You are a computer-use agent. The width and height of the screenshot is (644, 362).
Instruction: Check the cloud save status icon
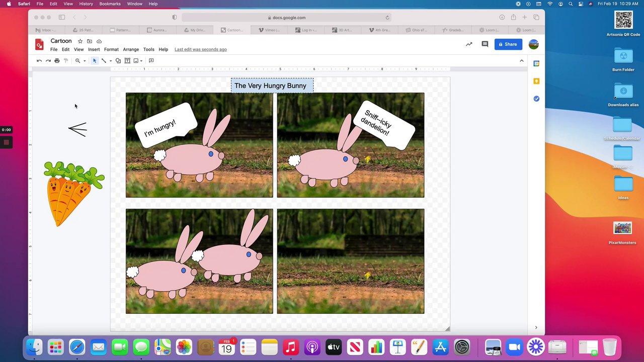[x=99, y=41]
